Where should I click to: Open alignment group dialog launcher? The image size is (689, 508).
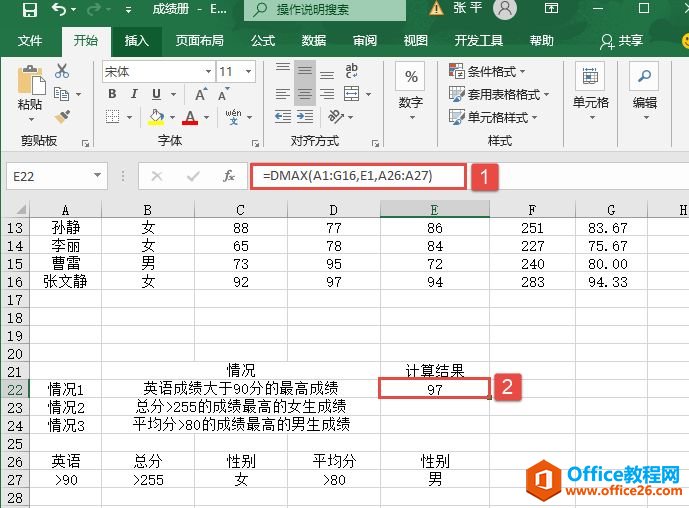point(375,143)
